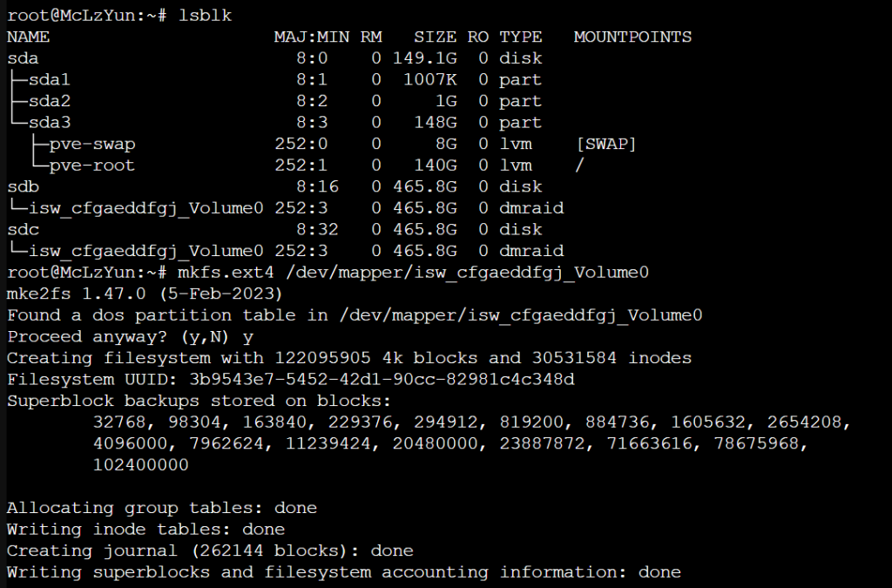The height and width of the screenshot is (588, 892).
Task: Click the 'Creating journal' status line
Action: point(210,551)
